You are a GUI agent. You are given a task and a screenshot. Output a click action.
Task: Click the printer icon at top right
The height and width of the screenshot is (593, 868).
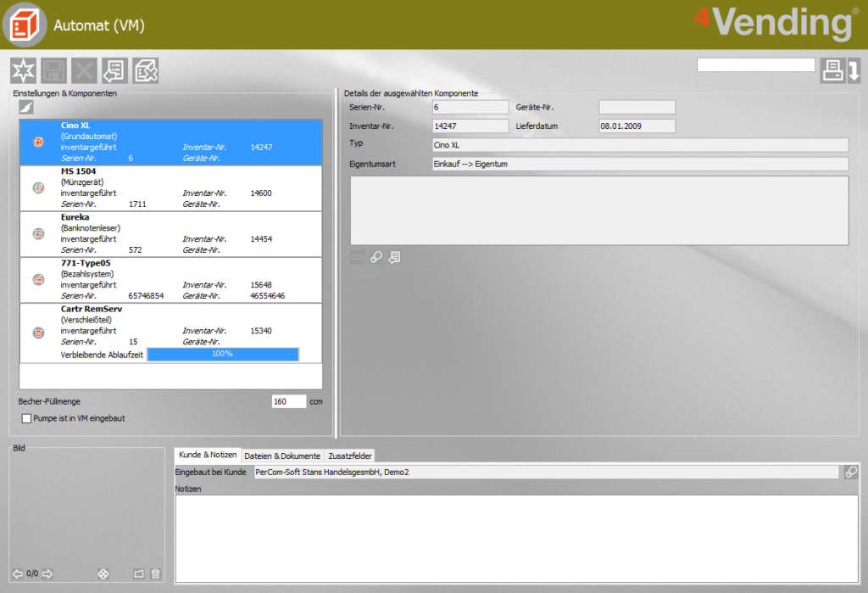click(832, 71)
